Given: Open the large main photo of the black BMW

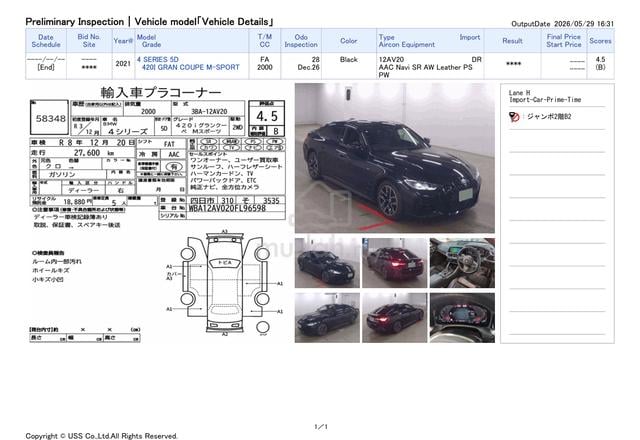Looking at the screenshot, I should click(394, 158).
